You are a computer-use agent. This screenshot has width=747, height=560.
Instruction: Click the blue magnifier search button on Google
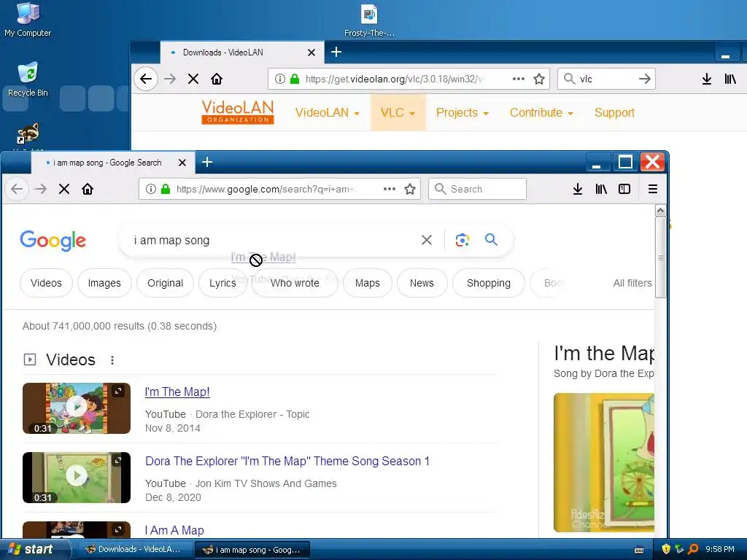point(491,239)
